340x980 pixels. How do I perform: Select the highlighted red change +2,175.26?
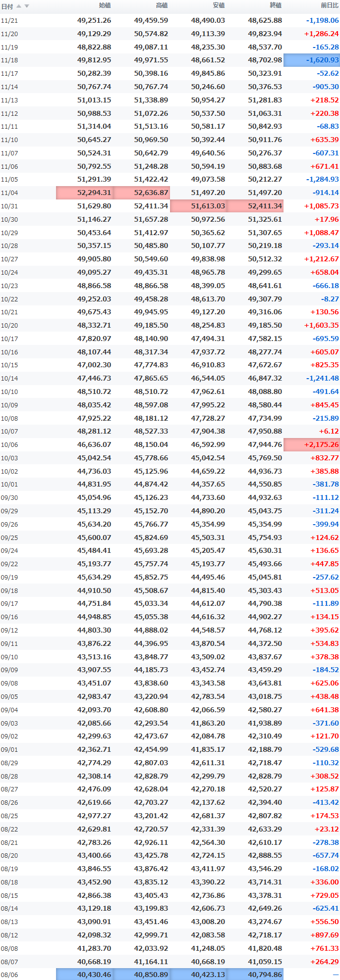312,445
